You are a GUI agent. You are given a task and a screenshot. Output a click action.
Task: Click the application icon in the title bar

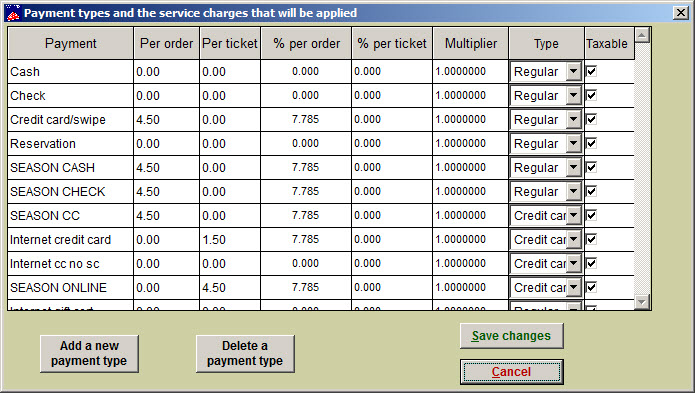pos(13,12)
